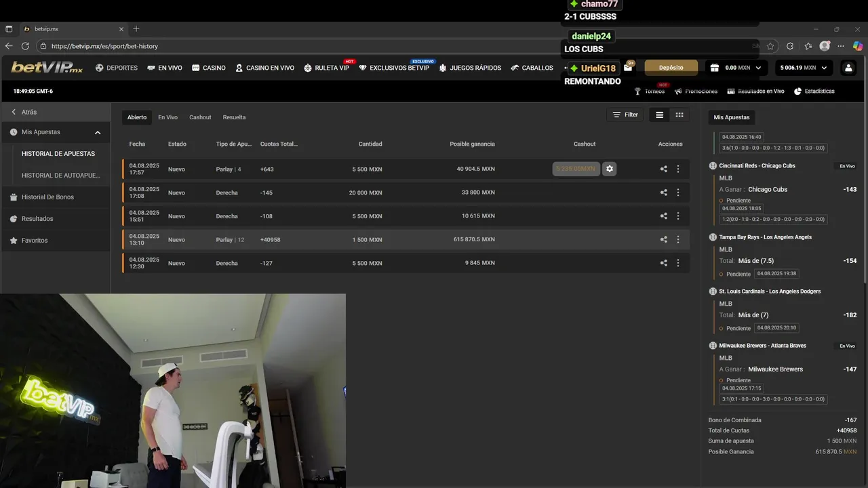Share the +643 parlay bet
This screenshot has height=488, width=868.
[663, 169]
